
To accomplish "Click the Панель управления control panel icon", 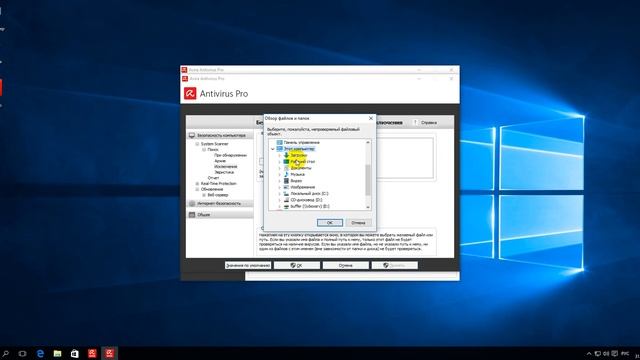I will [x=280, y=142].
